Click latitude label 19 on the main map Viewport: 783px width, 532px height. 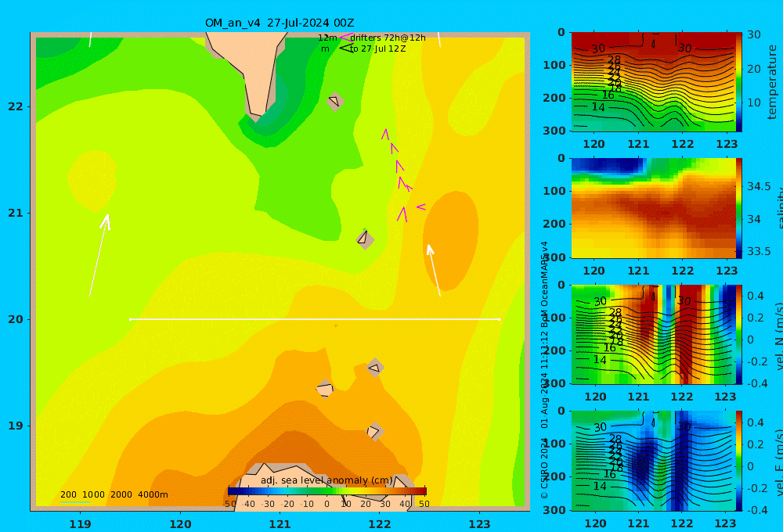[16, 426]
